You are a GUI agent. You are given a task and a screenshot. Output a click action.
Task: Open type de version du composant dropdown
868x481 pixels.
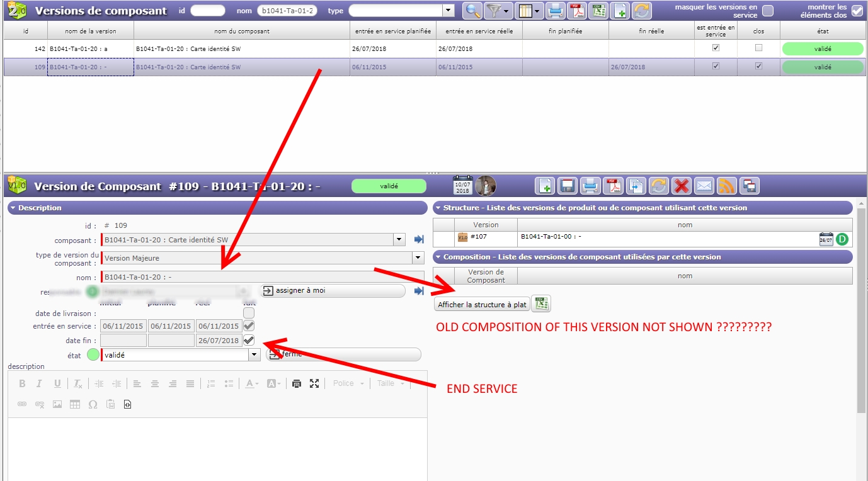click(418, 257)
